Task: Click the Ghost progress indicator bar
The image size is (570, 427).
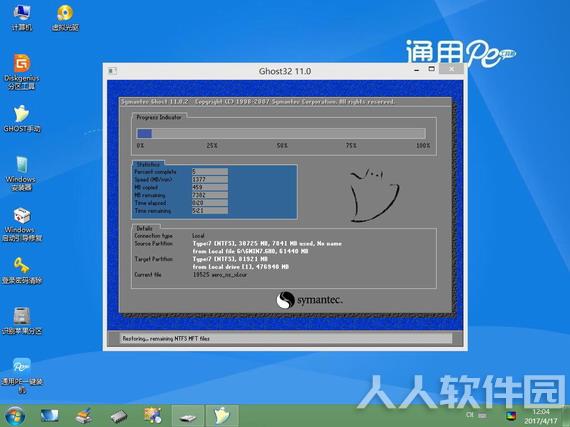Action: pos(281,133)
